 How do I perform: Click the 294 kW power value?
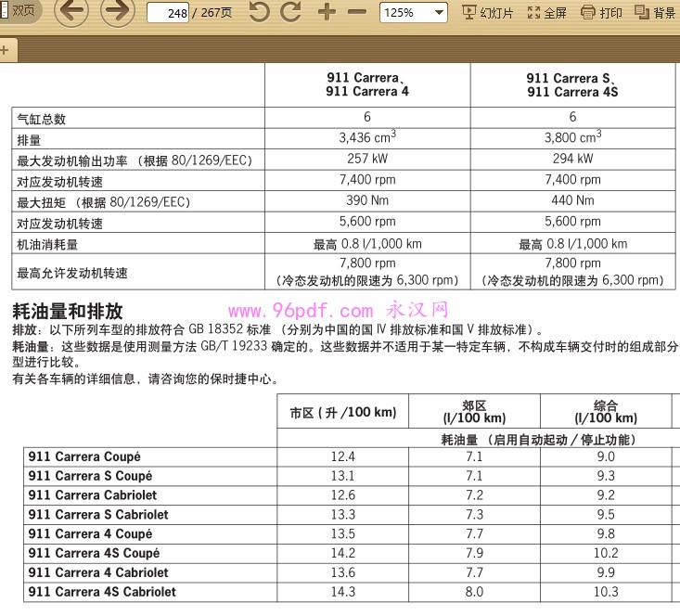coord(572,159)
